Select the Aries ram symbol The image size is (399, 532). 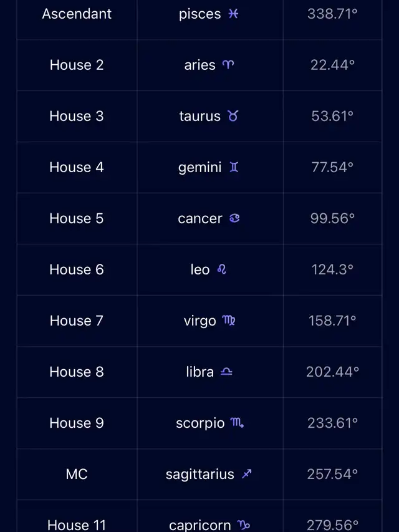(228, 64)
